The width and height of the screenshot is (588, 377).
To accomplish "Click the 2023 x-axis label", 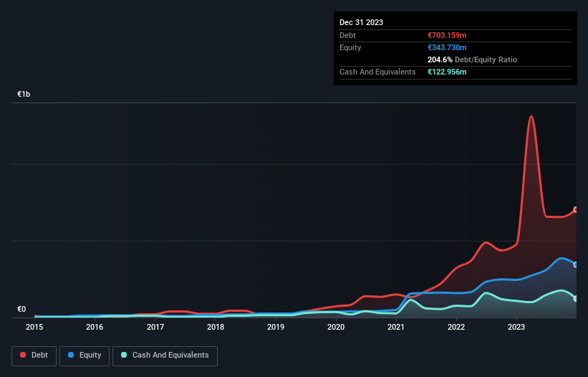I will pos(516,327).
